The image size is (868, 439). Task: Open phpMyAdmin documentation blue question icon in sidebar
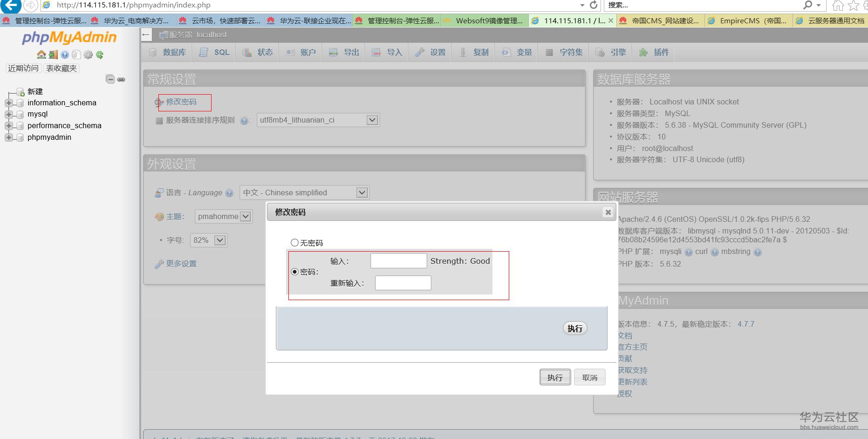tap(65, 55)
